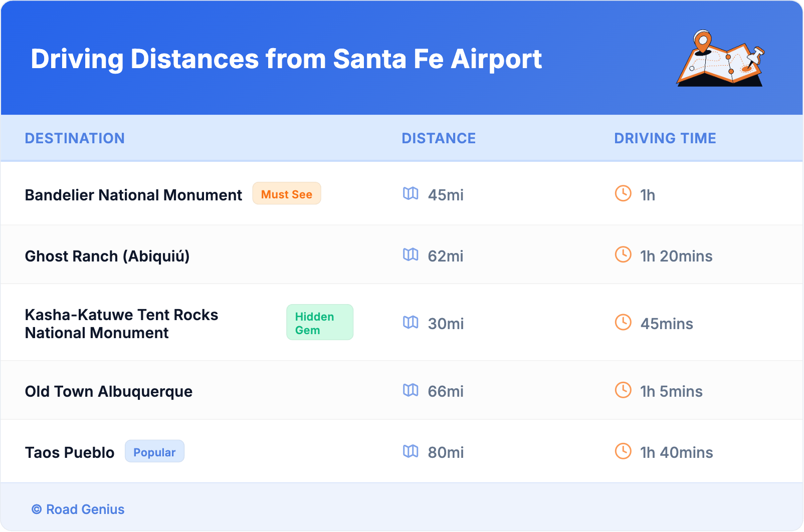The width and height of the screenshot is (804, 532).
Task: Click the map icon for Taos Pueblo's 80mi
Action: pyautogui.click(x=411, y=452)
